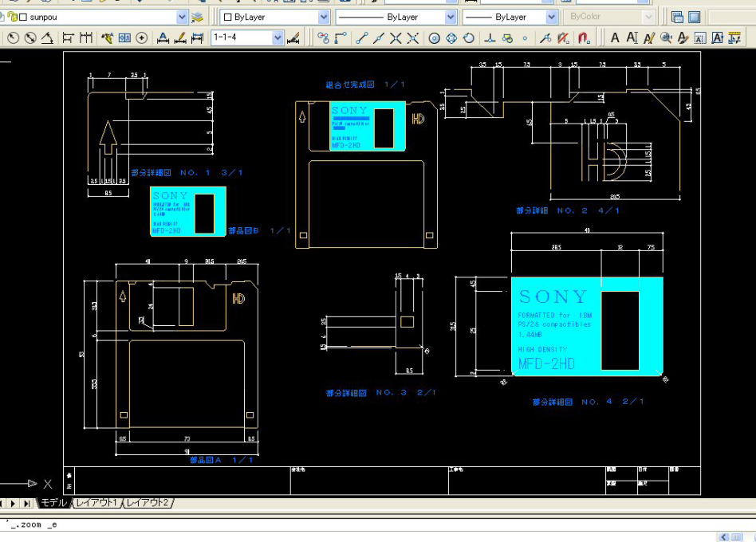756x542 pixels.
Task: Select the 部分詳細図 NO. 3 label
Action: point(380,393)
